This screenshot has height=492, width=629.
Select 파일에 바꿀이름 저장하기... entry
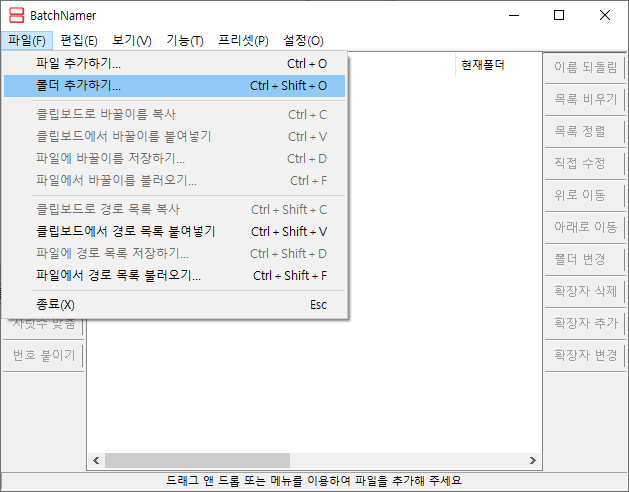coord(174,159)
